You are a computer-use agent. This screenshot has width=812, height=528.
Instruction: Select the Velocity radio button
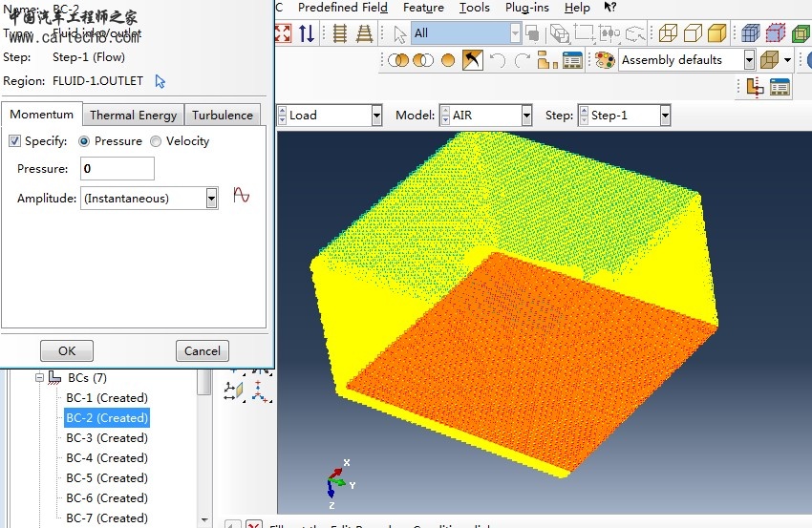(x=157, y=141)
